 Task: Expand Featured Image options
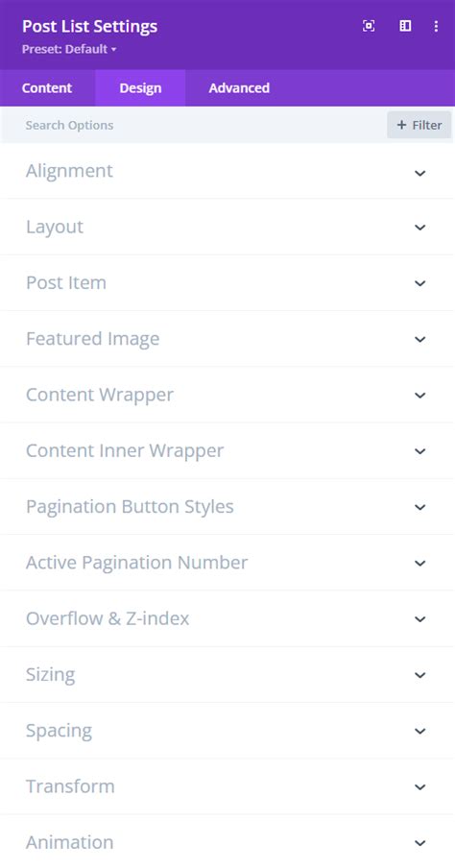(227, 339)
